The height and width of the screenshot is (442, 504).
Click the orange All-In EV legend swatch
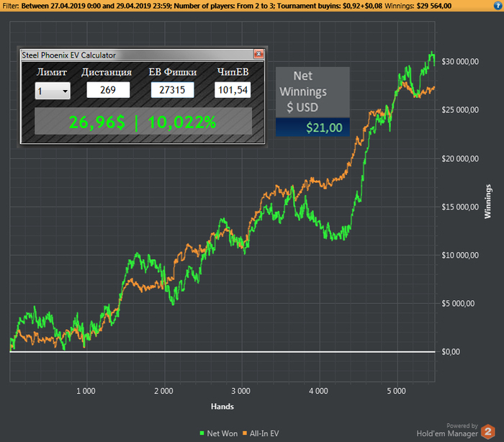(245, 433)
